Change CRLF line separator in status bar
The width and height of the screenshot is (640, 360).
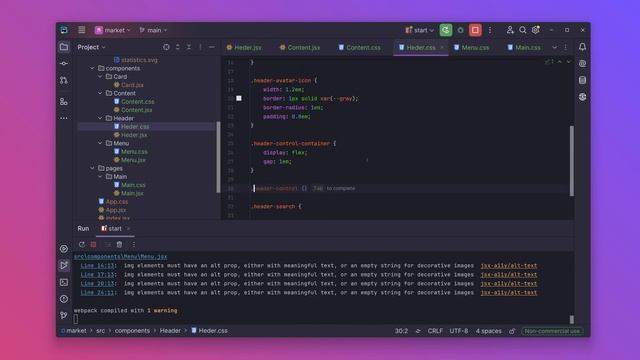435,331
